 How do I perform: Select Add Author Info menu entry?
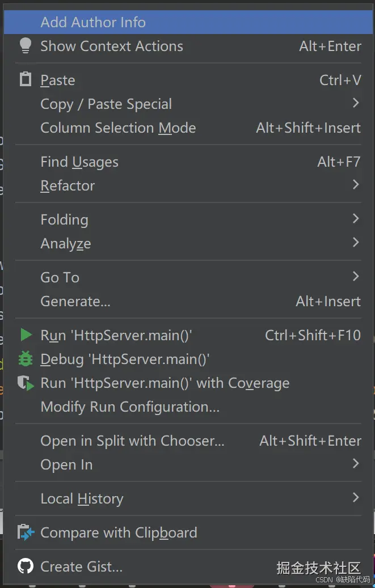pyautogui.click(x=93, y=22)
